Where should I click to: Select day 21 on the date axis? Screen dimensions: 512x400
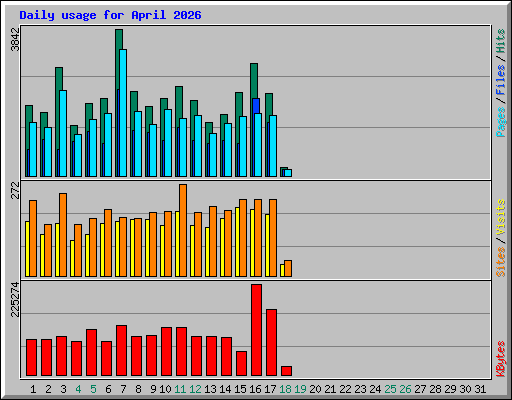point(330,389)
